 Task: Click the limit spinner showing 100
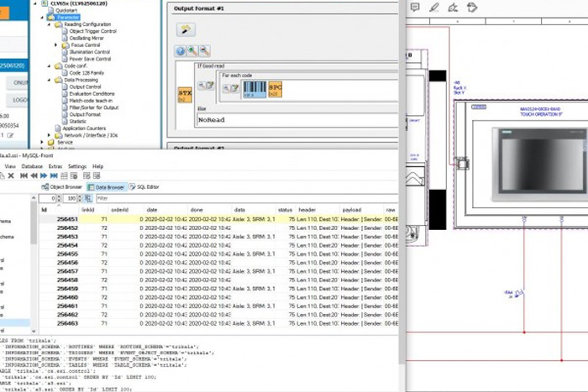[x=73, y=198]
